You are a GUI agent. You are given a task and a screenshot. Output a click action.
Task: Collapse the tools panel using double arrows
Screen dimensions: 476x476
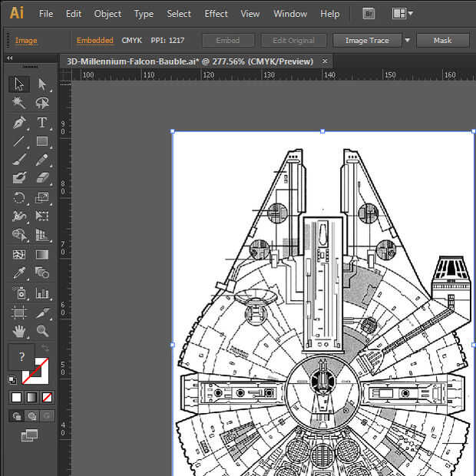tap(9, 58)
